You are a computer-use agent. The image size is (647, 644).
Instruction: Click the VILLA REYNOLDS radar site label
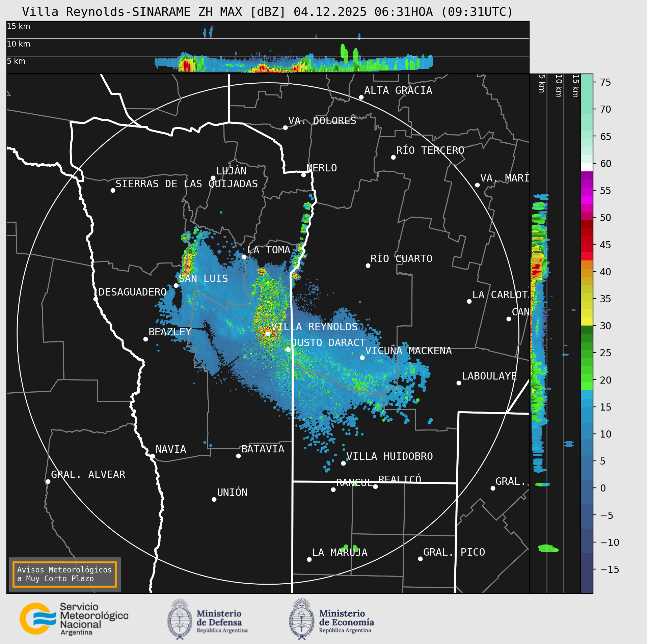314,327
